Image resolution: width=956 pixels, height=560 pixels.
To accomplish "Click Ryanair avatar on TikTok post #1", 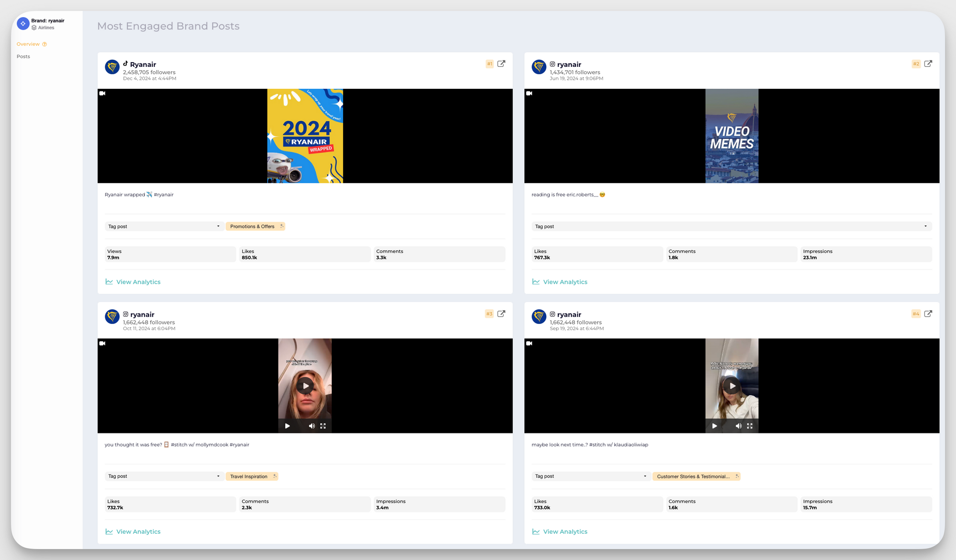I will pyautogui.click(x=112, y=67).
